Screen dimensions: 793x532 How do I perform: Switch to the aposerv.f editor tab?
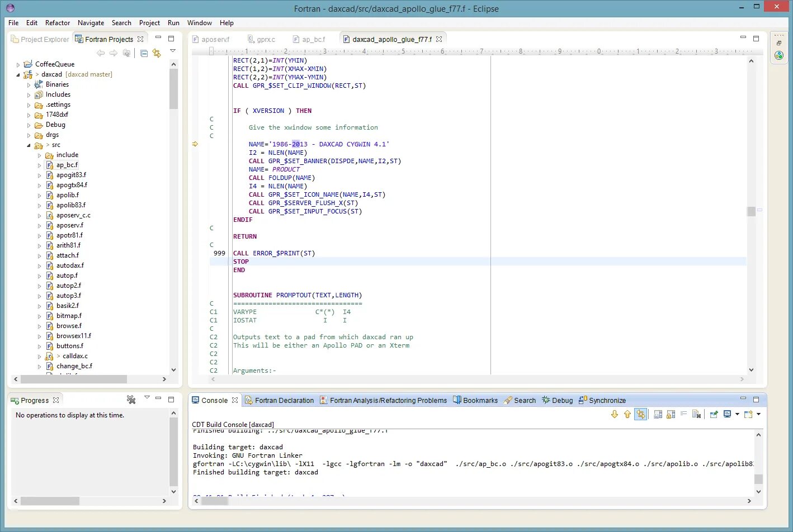tap(215, 40)
